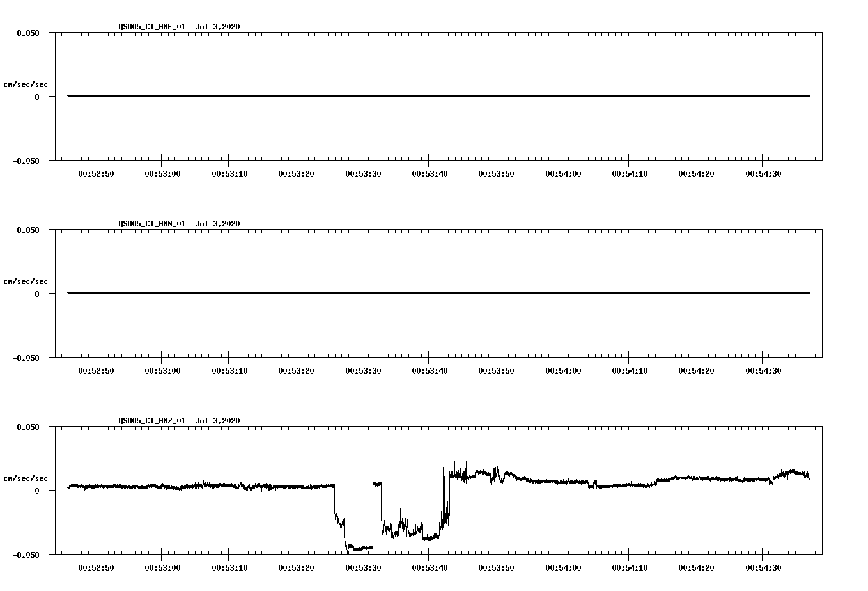Click the 0 axis label of the HNE plot
Screen dimensions: 868x591
[37, 97]
